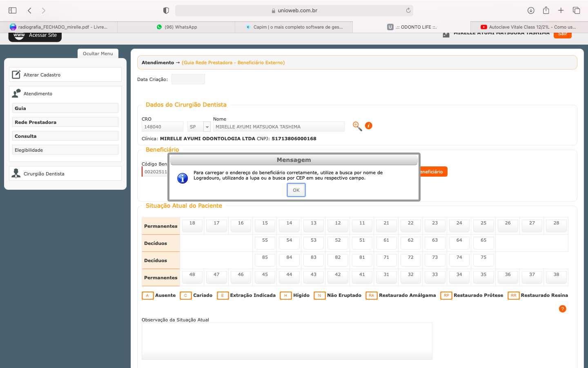Open the CRO state SP dropdown
The image size is (588, 368).
207,127
